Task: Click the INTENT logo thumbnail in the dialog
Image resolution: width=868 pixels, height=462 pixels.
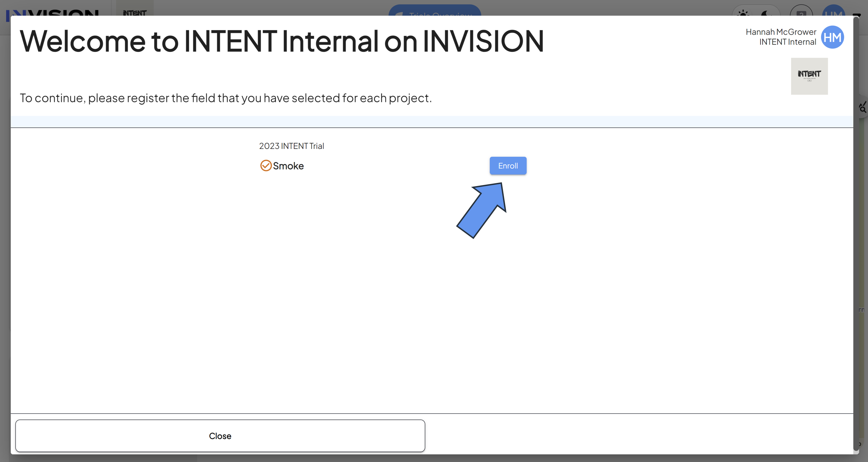Action: 809,76
